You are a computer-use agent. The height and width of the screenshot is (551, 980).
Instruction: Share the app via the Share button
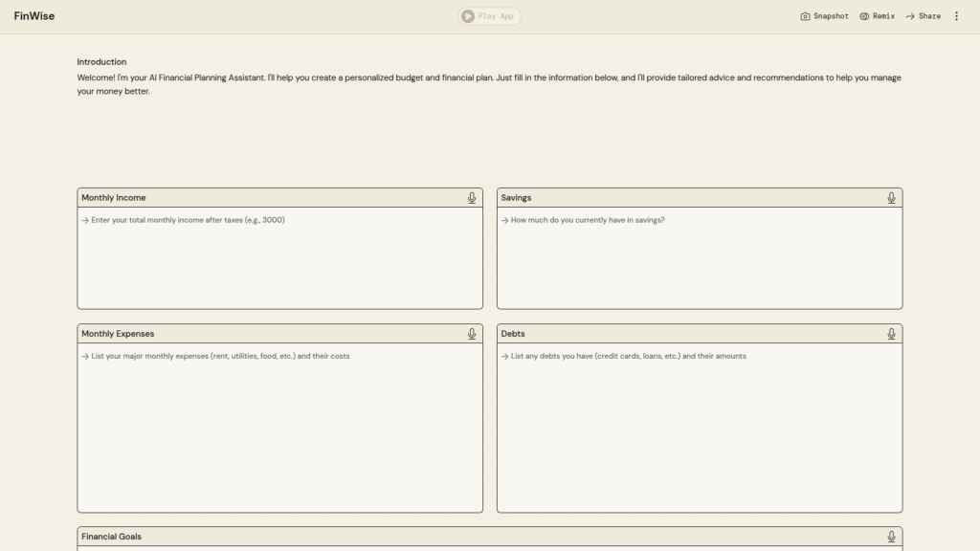click(923, 16)
